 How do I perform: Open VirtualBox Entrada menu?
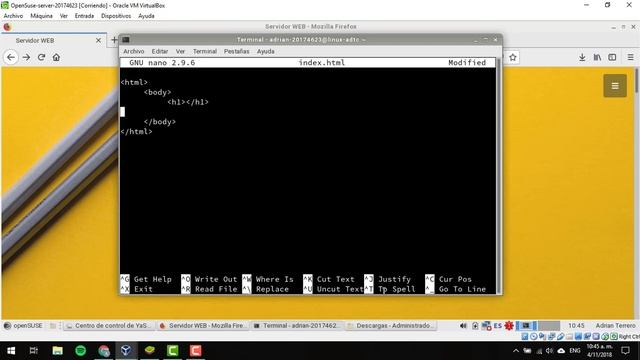84,16
